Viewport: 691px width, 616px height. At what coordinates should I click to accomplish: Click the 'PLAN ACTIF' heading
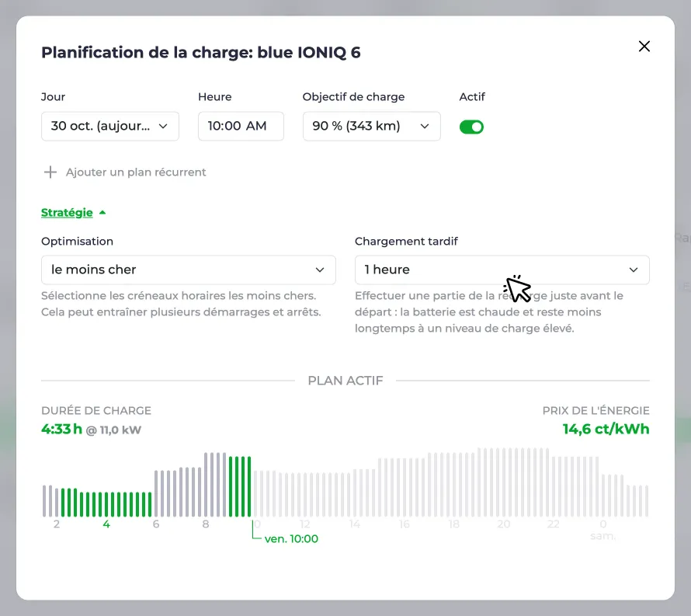point(345,381)
